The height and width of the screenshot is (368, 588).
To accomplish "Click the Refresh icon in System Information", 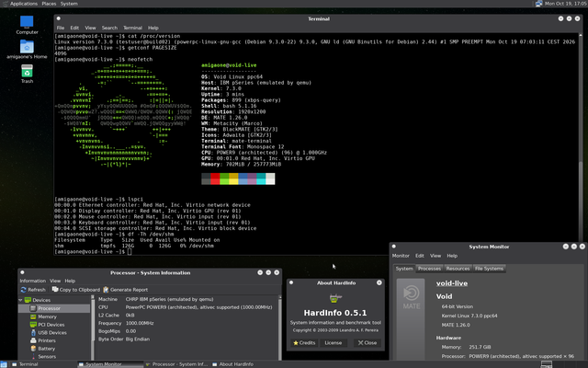I will [24, 290].
